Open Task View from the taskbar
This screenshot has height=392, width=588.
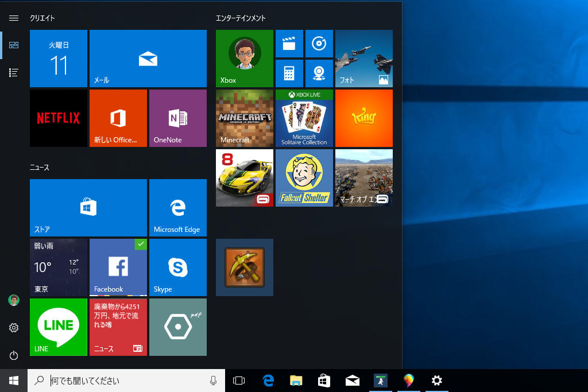239,381
